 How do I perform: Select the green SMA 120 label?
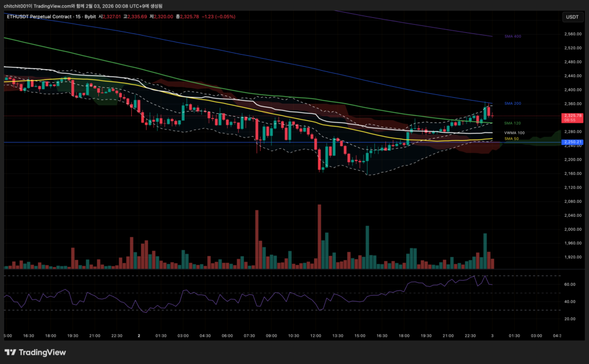coord(512,123)
